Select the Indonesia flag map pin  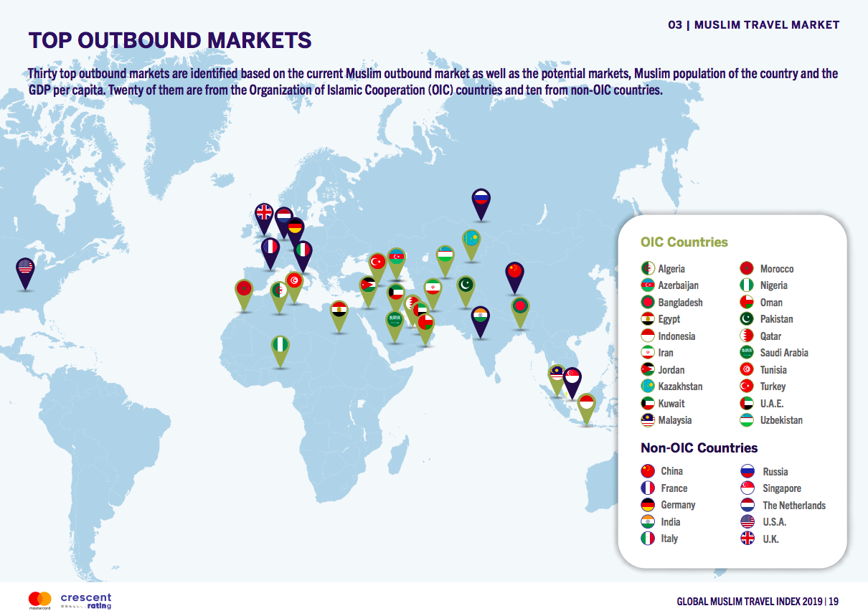click(x=587, y=409)
